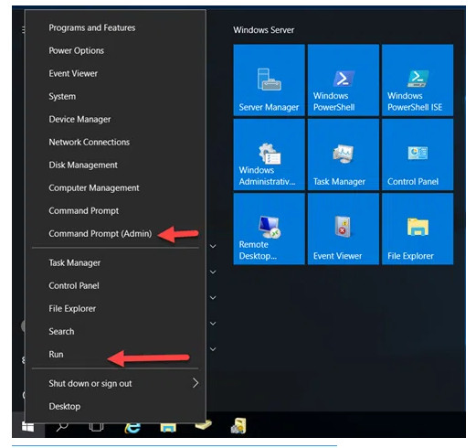Expand the chevron beside the Task Manager entry

pos(213,272)
